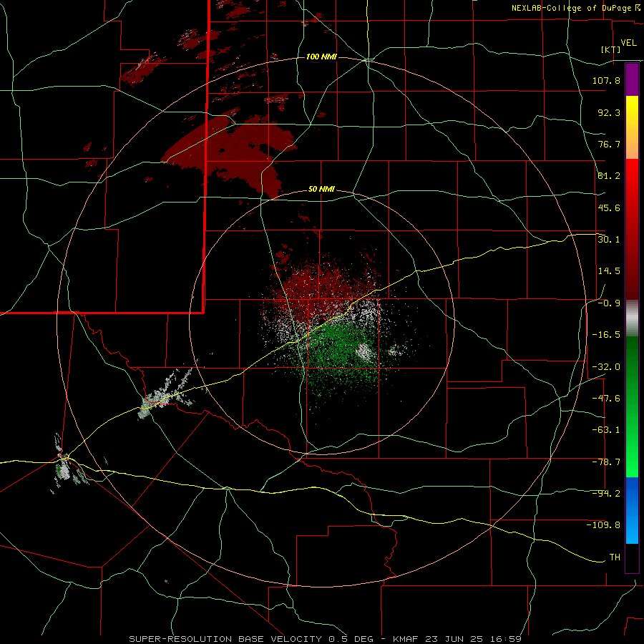644x644 pixels.
Task: Click the -32.0 legend value
Action: 606,367
